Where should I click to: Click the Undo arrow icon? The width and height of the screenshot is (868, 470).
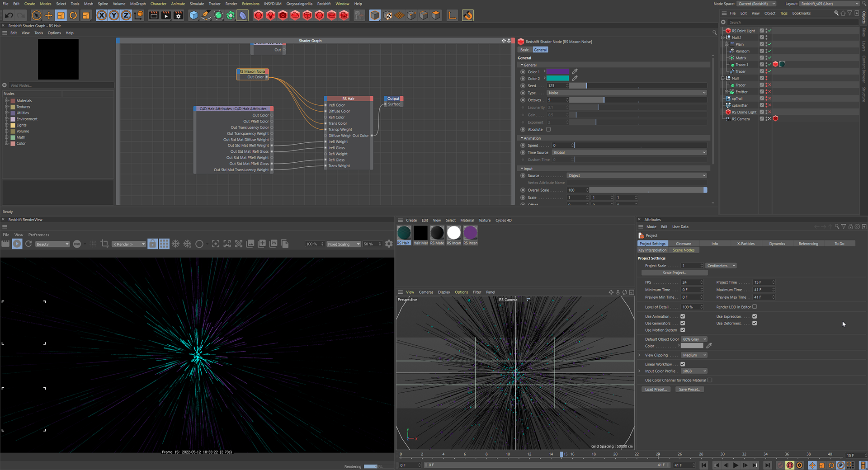(9, 15)
